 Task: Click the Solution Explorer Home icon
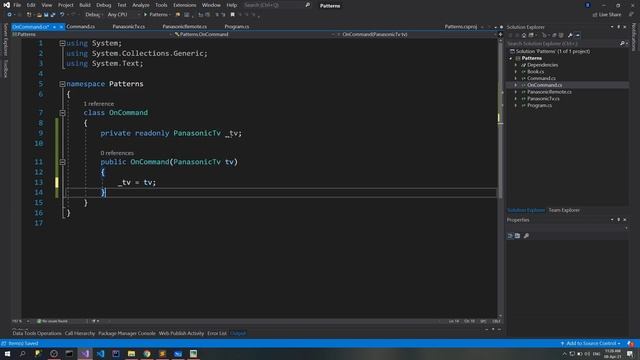[x=524, y=36]
